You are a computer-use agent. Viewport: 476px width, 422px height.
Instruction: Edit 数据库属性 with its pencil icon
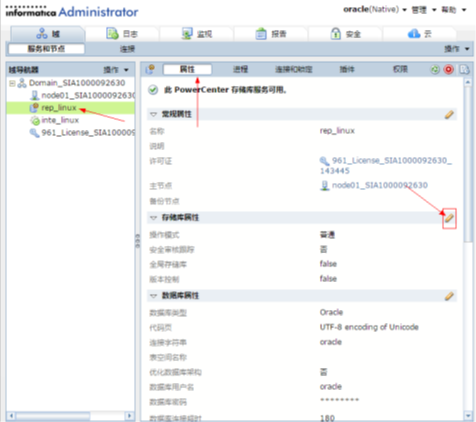point(449,296)
